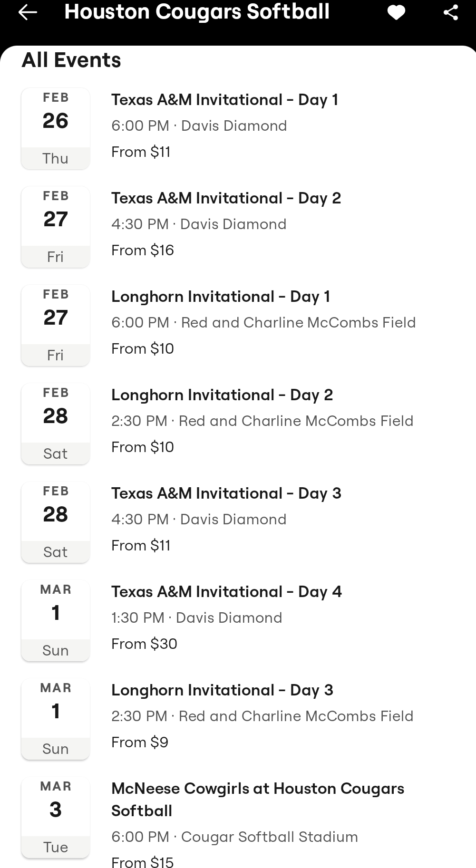Tap the Feb 26 Thu date tile
476x868 pixels.
point(56,128)
